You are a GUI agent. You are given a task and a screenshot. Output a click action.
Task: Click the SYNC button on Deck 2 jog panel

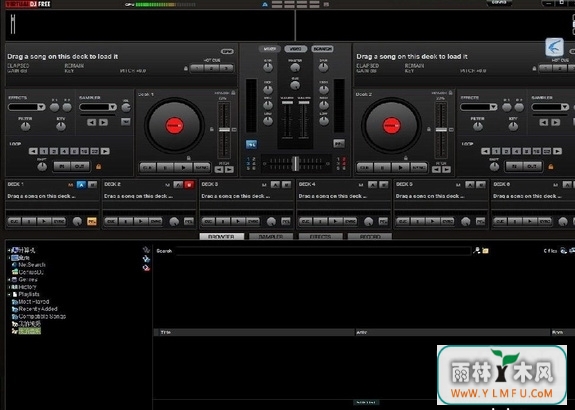[418, 168]
